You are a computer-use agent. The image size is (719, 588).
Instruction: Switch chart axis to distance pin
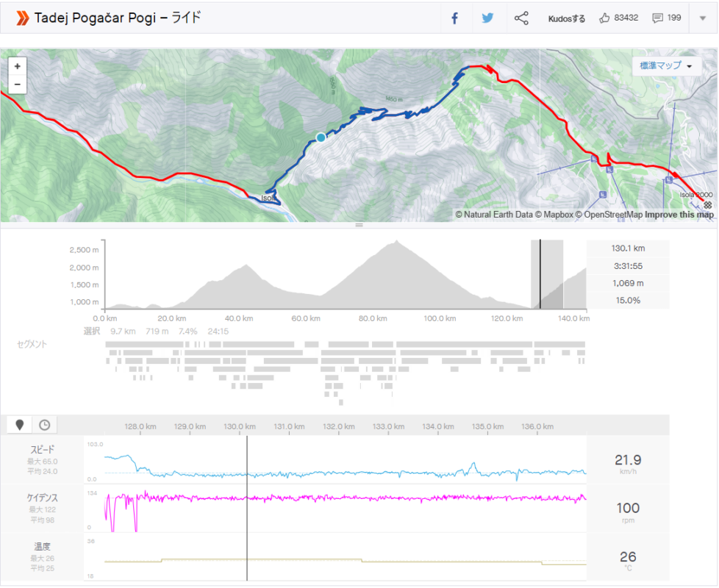(20, 425)
